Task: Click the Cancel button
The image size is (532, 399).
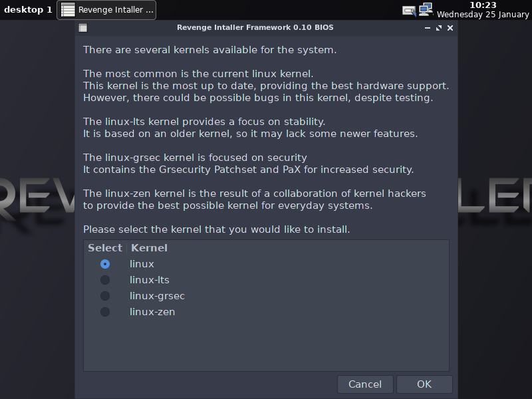Action: (365, 384)
